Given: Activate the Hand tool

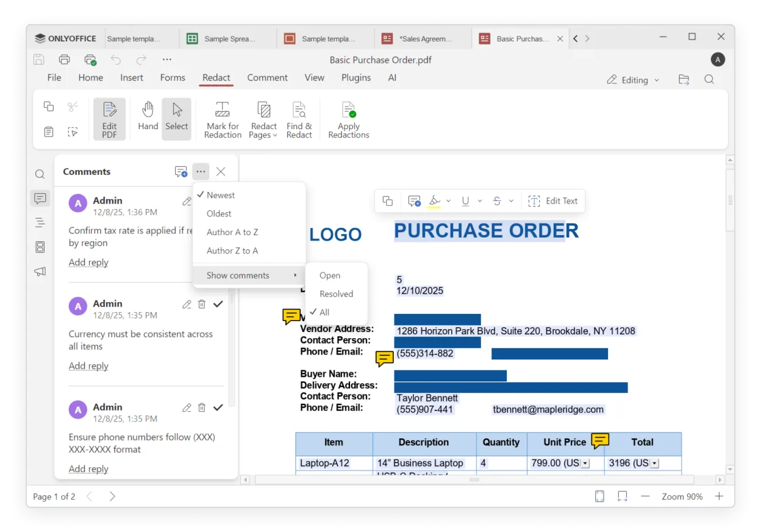Looking at the screenshot, I should [x=148, y=116].
